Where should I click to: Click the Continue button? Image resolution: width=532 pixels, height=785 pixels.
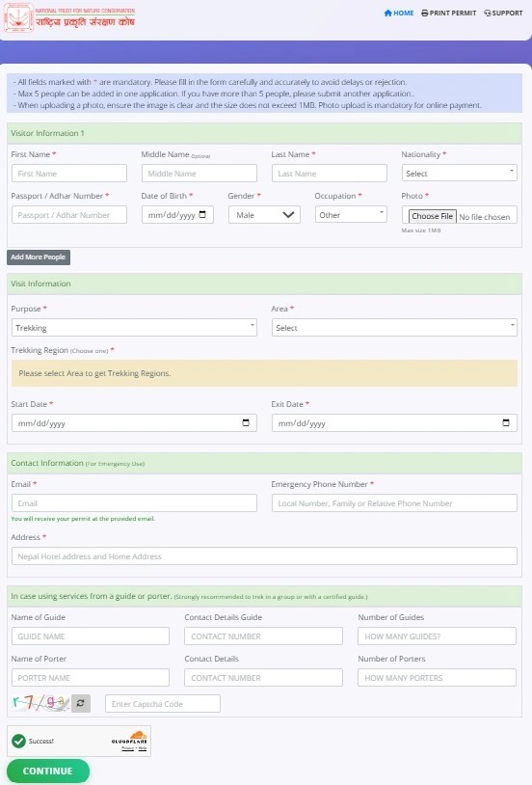tap(48, 771)
